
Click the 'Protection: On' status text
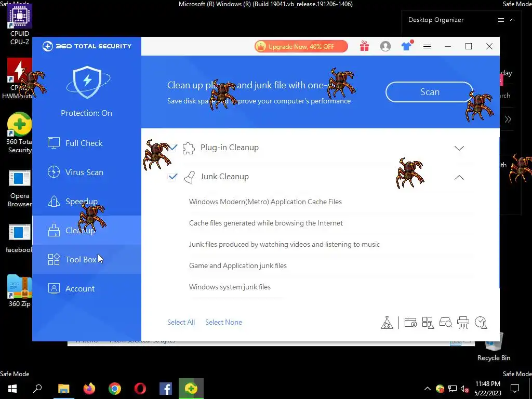(x=87, y=113)
